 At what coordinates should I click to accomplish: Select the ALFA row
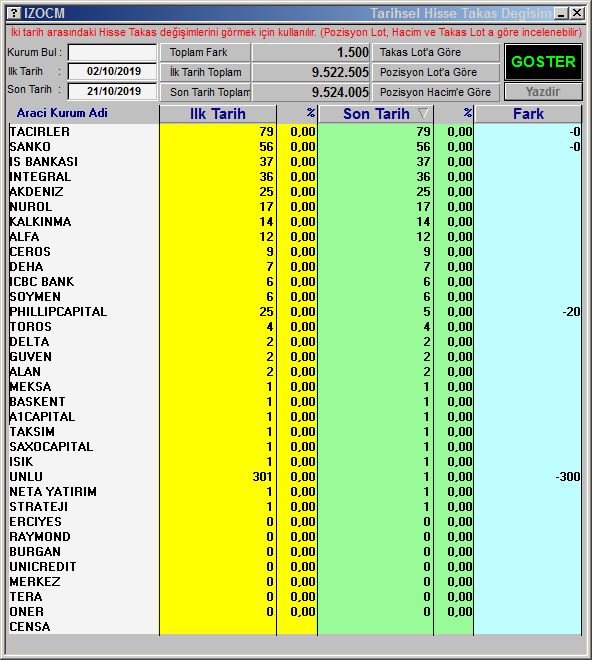coord(295,237)
